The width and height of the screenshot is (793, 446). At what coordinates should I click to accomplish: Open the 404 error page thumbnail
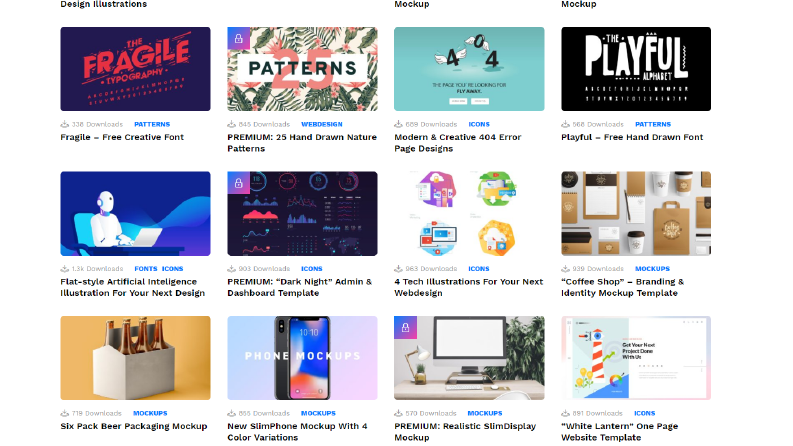click(469, 69)
